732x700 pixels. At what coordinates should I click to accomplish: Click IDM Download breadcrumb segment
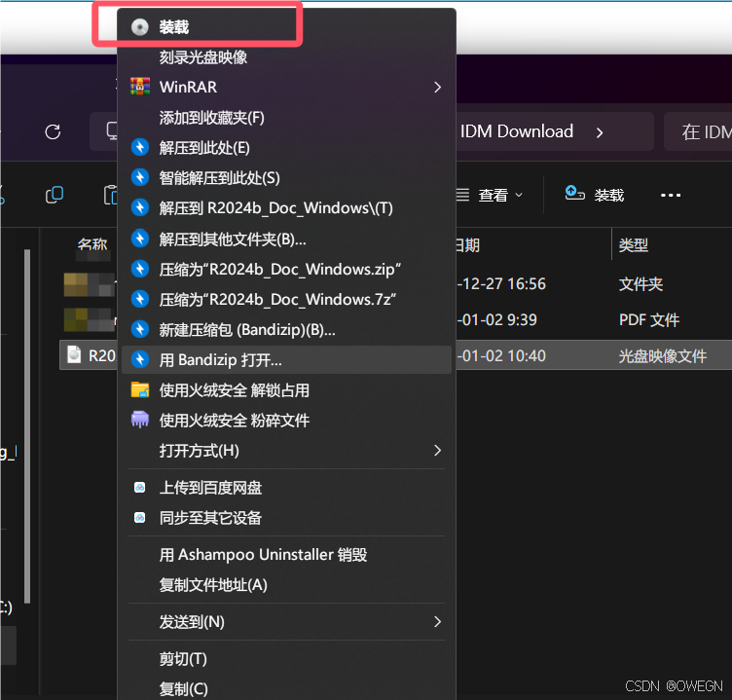(516, 131)
